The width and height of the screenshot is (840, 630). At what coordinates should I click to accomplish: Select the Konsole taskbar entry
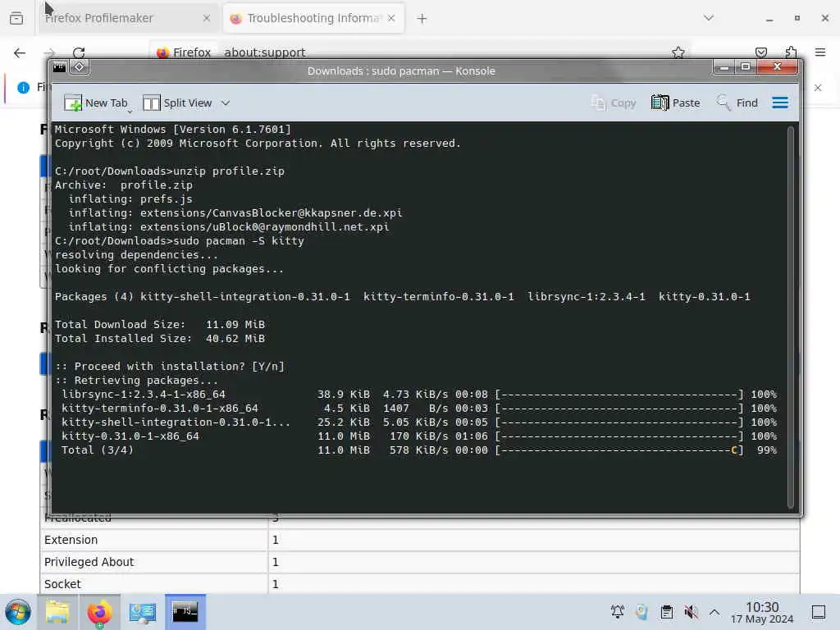click(x=185, y=612)
